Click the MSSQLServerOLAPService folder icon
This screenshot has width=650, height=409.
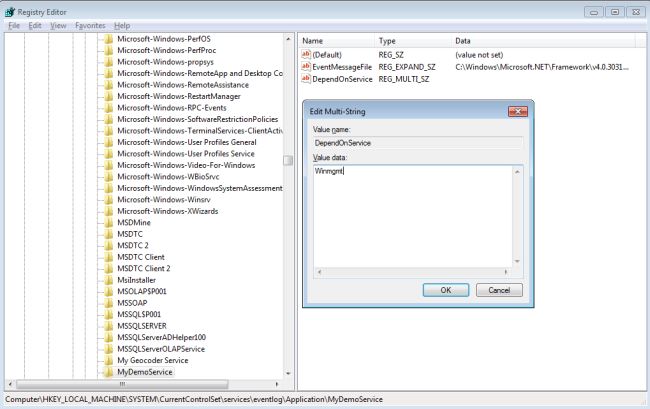click(109, 349)
